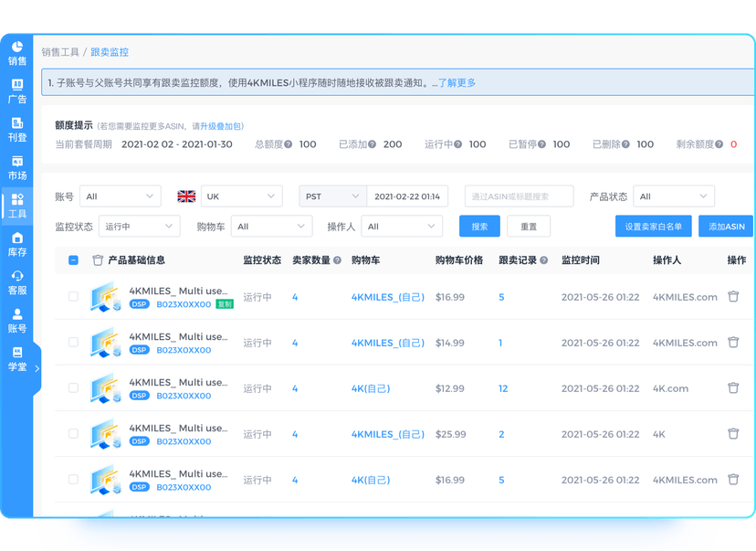
Task: Click the ASIN B023X0XX00 in $25.99 row
Action: [184, 441]
